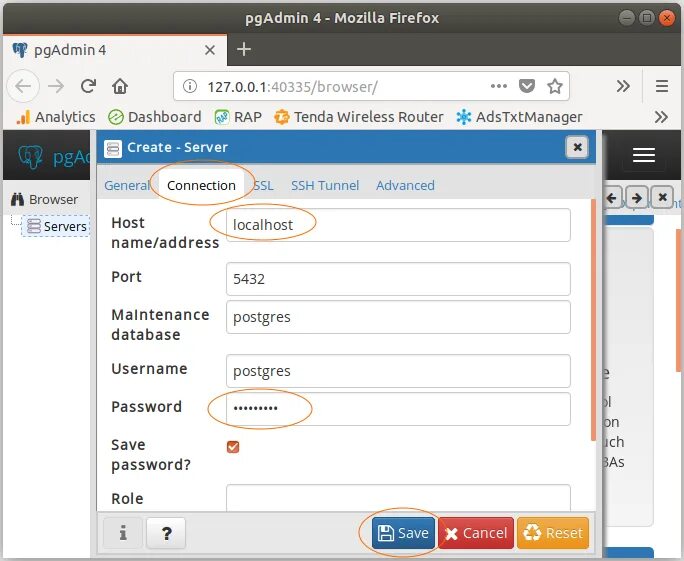Open the SSH Tunnel tab
This screenshot has height=561, width=684.
point(325,185)
